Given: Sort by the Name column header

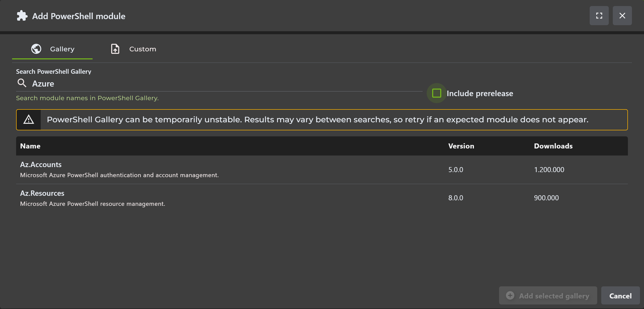Looking at the screenshot, I should pyautogui.click(x=30, y=146).
